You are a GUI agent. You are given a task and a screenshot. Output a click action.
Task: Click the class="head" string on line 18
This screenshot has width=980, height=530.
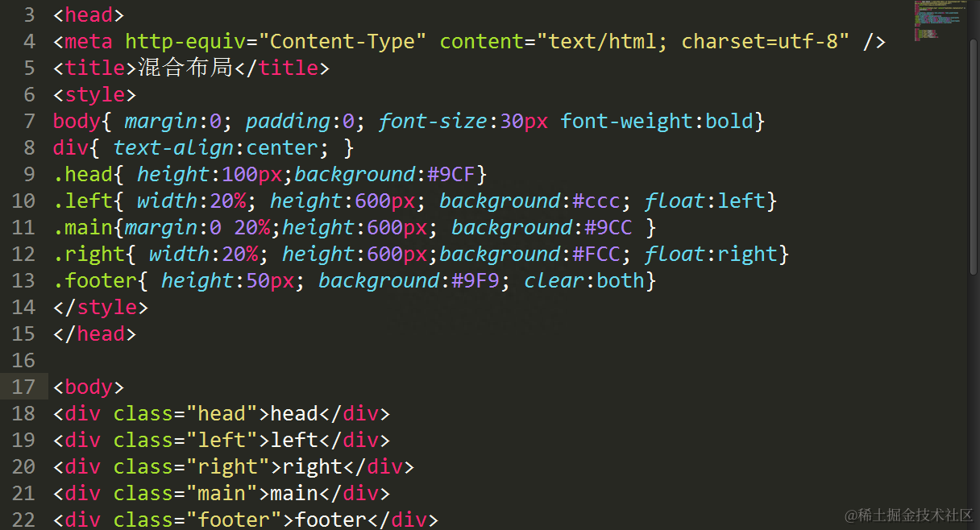point(185,413)
